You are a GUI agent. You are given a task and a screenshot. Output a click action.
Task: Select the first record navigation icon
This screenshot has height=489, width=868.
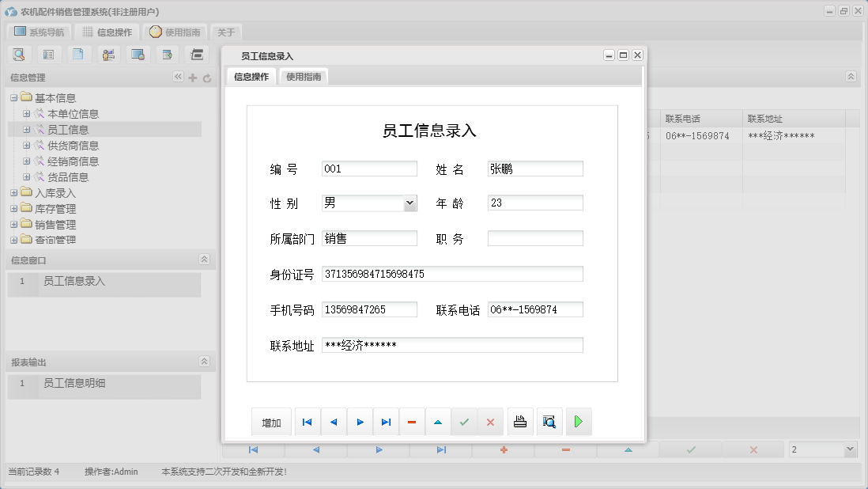307,422
